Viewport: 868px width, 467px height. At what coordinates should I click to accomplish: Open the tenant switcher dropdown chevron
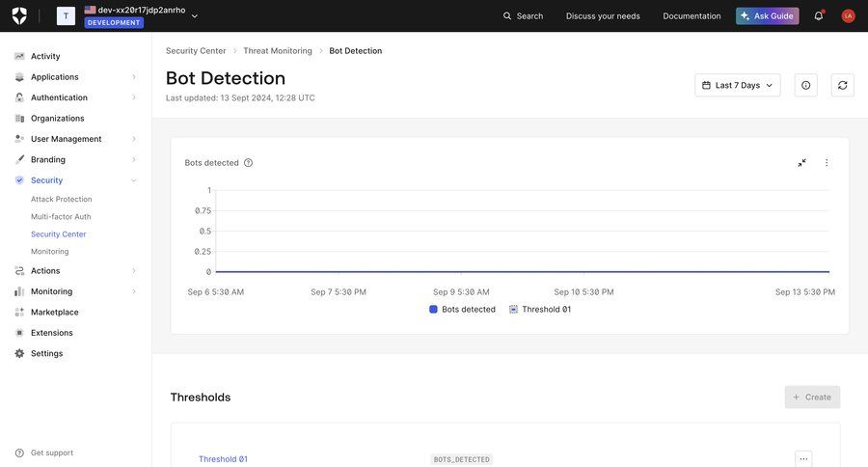[x=194, y=16]
